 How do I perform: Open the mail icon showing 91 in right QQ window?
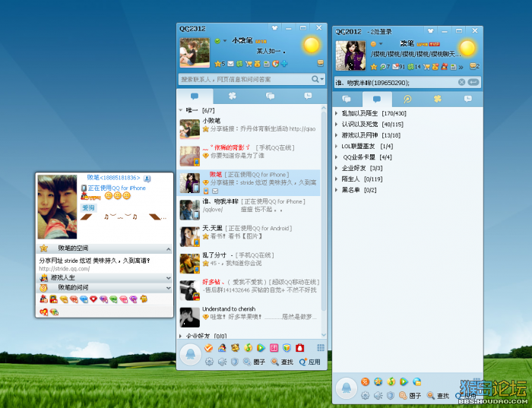[399, 67]
